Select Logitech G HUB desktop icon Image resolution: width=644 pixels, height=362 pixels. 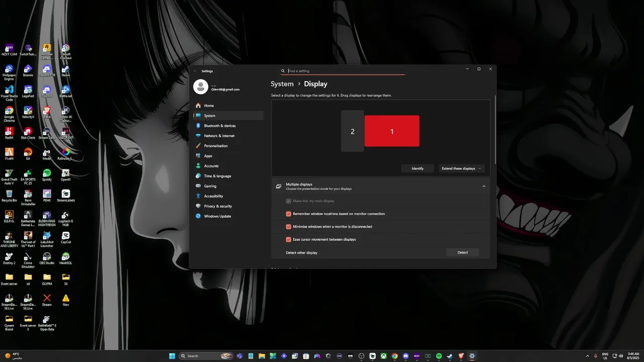(65, 219)
